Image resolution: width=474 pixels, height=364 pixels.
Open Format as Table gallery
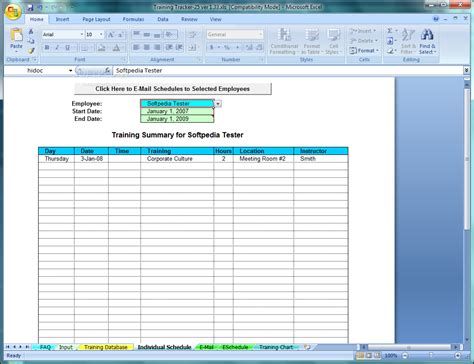[x=311, y=41]
